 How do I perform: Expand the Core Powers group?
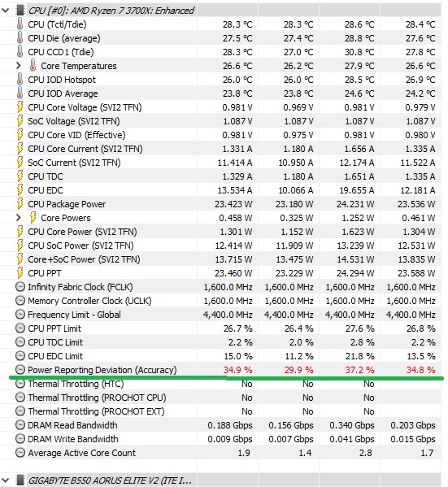pyautogui.click(x=19, y=218)
